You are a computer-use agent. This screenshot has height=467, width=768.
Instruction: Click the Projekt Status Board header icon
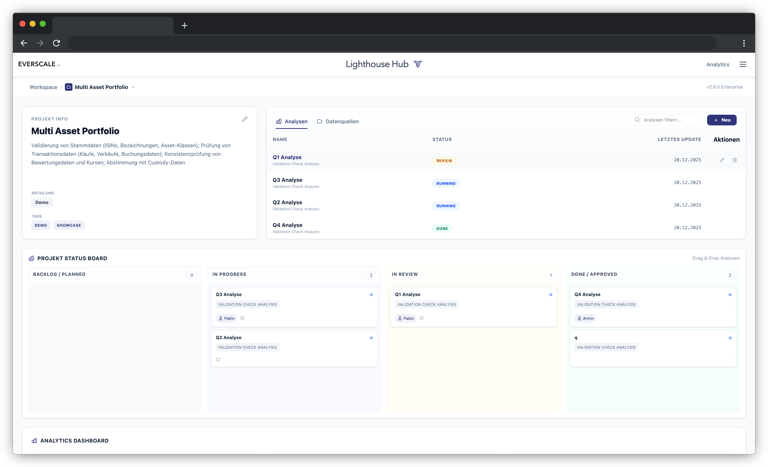point(31,258)
